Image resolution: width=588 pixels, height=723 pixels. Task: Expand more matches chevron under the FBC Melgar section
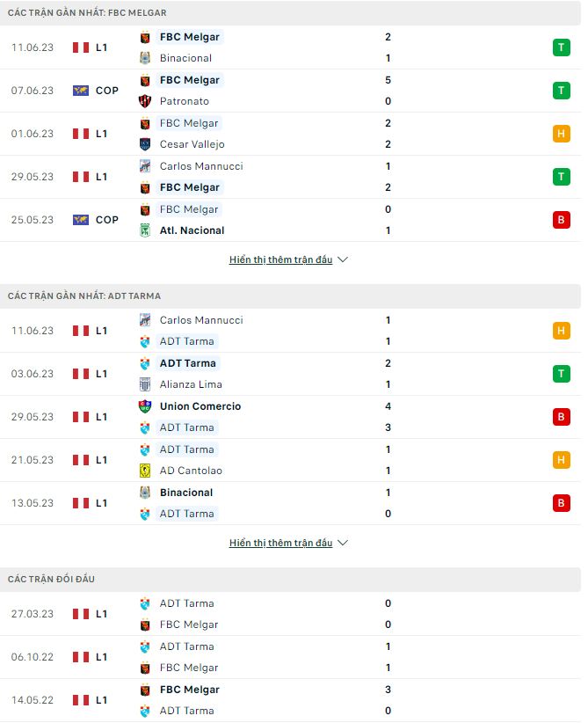tap(343, 260)
